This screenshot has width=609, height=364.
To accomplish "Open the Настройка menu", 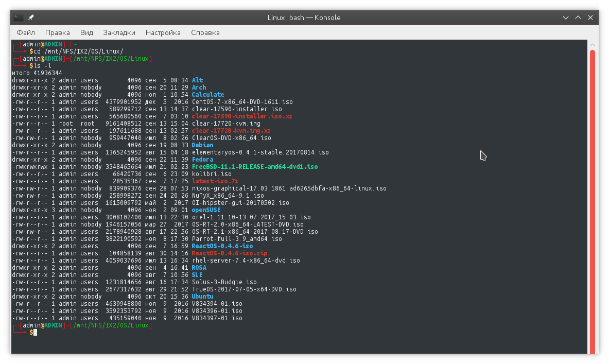I will click(x=163, y=32).
